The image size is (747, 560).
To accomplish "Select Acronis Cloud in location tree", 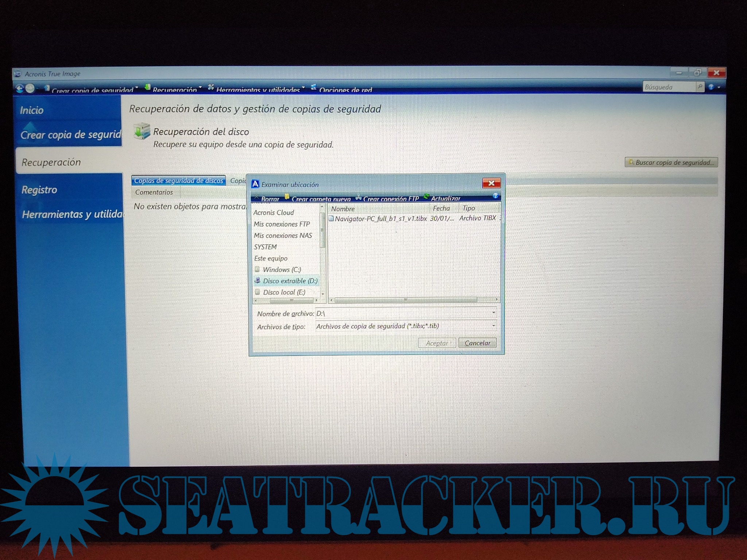I will pyautogui.click(x=274, y=213).
